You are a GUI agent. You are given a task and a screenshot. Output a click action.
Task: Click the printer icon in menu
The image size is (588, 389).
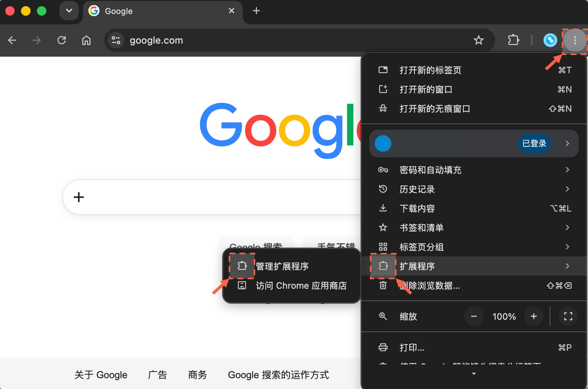coord(383,347)
